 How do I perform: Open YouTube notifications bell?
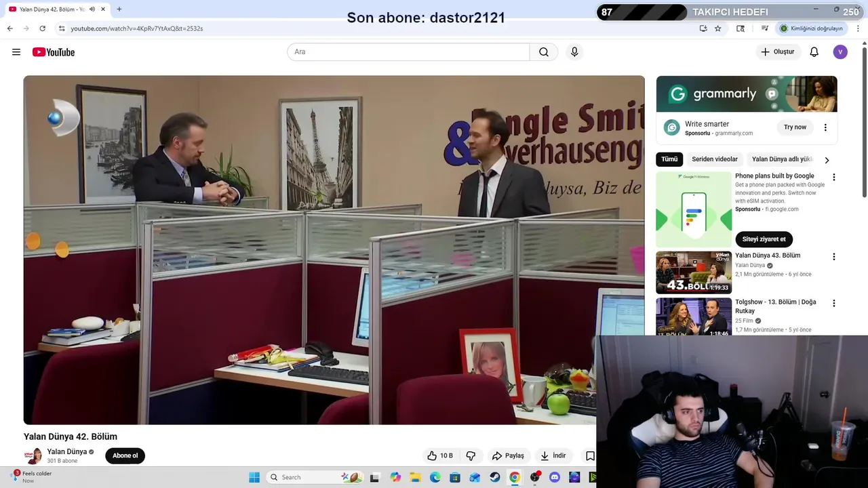coord(814,52)
